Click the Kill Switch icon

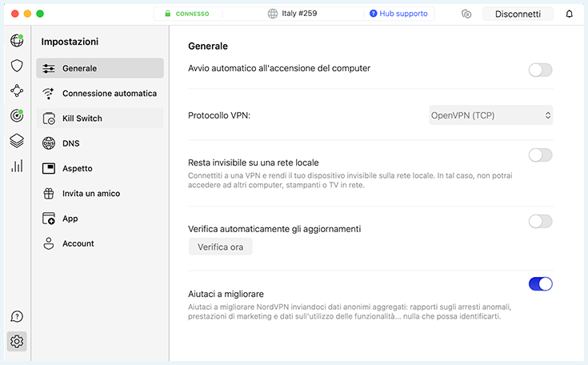(x=48, y=118)
